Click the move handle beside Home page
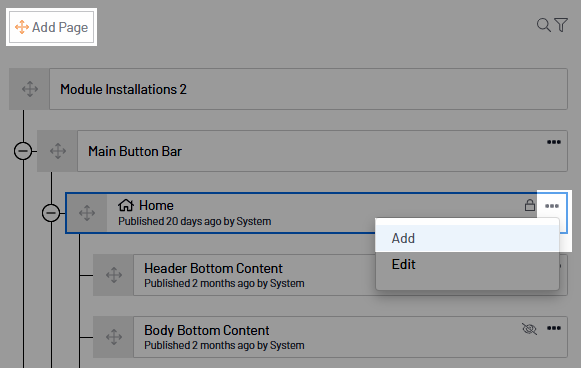581x368 pixels. point(87,213)
